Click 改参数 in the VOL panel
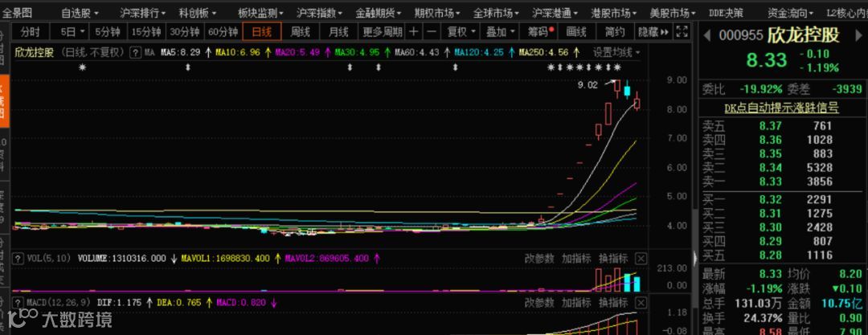This screenshot has height=335, width=868. [x=539, y=259]
